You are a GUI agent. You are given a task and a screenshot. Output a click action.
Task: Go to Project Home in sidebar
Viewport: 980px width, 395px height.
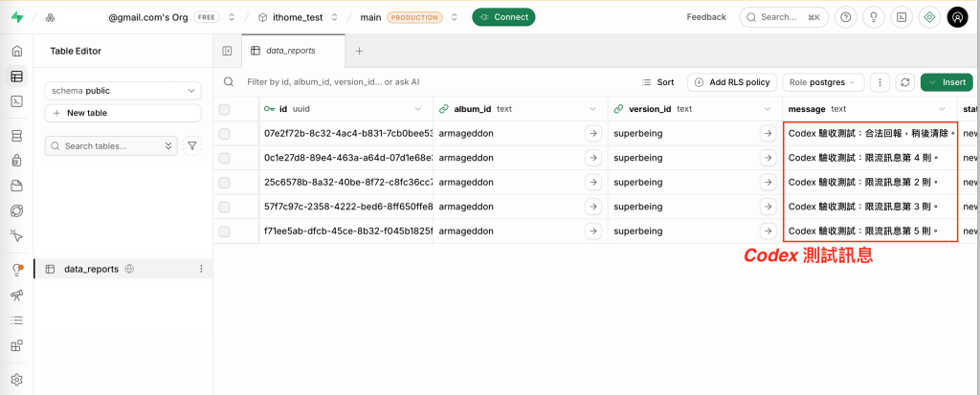point(17,52)
